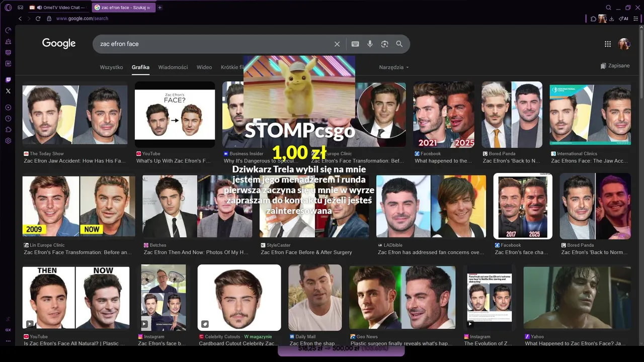The image size is (644, 362).
Task: Click the LADbible result title
Action: tap(431, 252)
